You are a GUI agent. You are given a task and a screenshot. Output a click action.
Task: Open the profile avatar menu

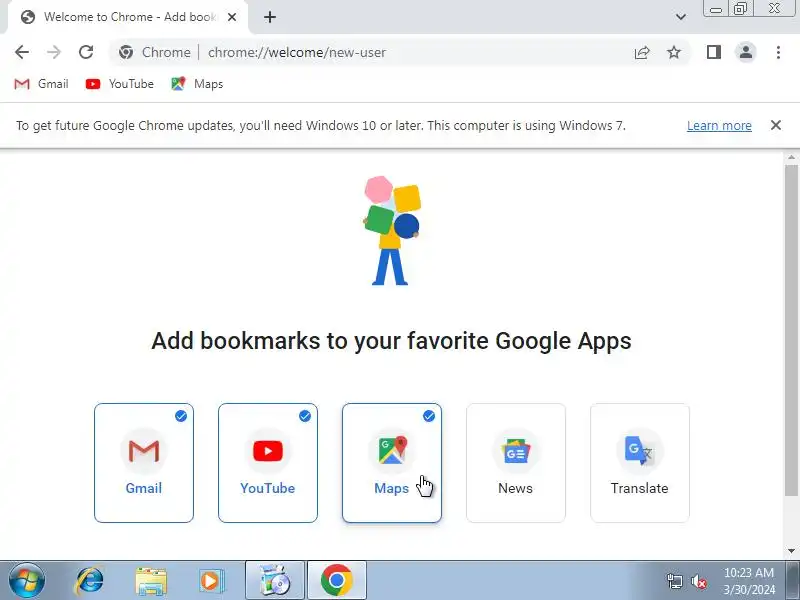(x=745, y=52)
